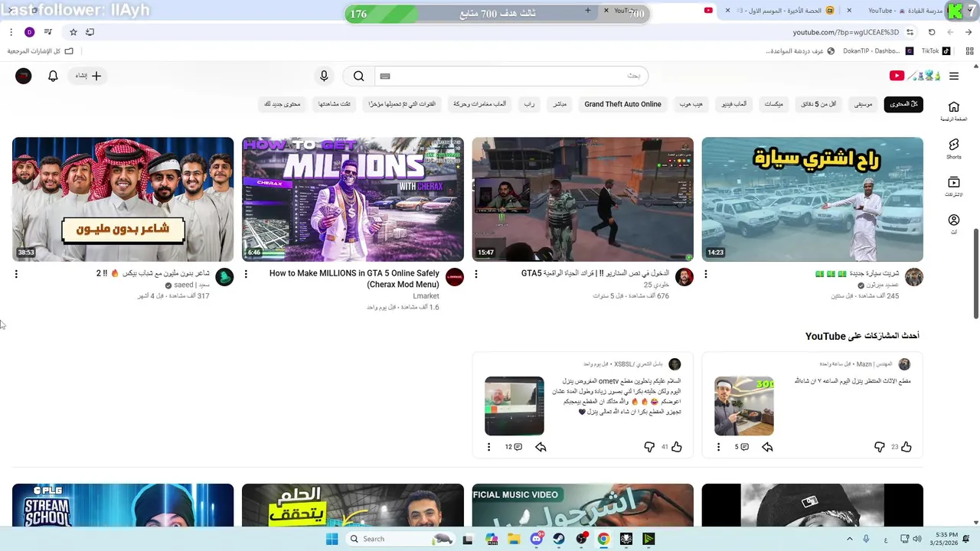980x551 pixels.
Task: Open options for 'شاعر بدون مليون' video
Action: click(x=16, y=273)
